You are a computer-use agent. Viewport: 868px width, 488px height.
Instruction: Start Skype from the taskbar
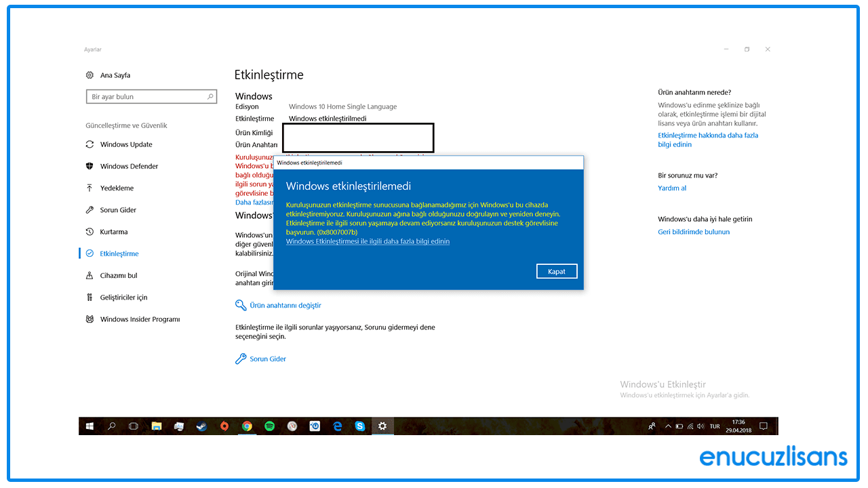[360, 426]
